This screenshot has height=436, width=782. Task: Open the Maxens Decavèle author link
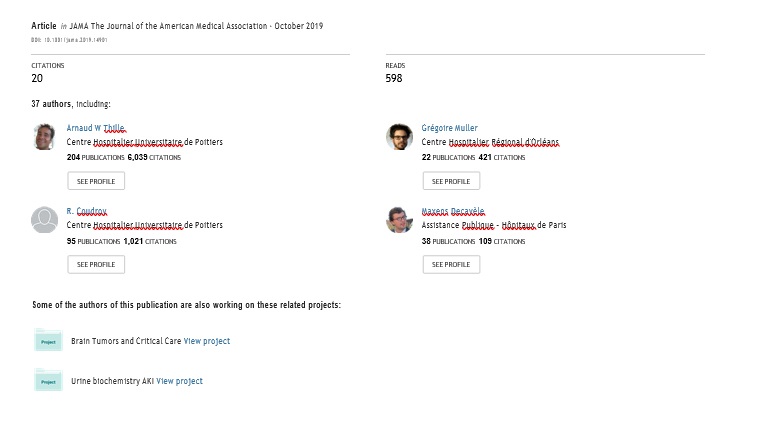pos(453,211)
